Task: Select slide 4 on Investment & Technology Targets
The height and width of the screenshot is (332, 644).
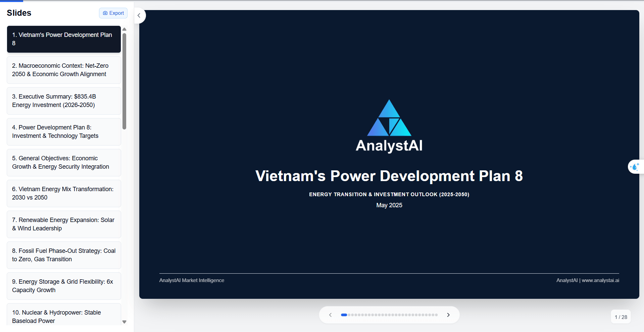Action: (x=63, y=132)
